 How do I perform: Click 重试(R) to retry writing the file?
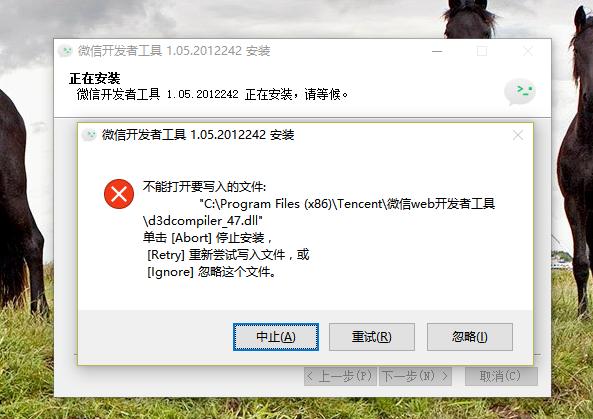(x=372, y=337)
